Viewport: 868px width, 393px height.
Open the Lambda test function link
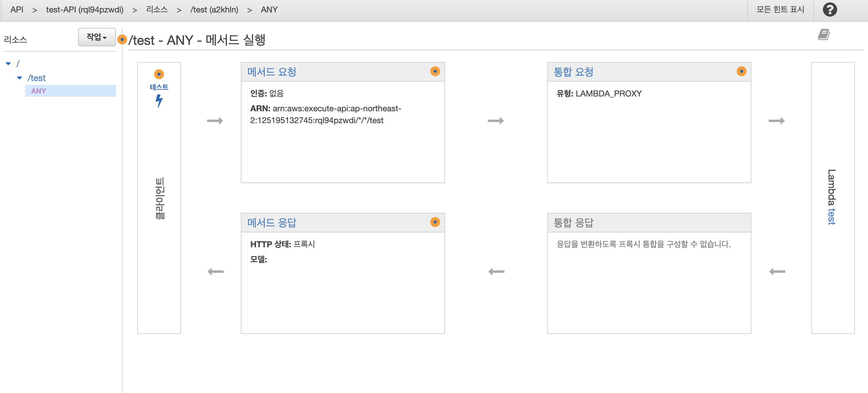(831, 216)
